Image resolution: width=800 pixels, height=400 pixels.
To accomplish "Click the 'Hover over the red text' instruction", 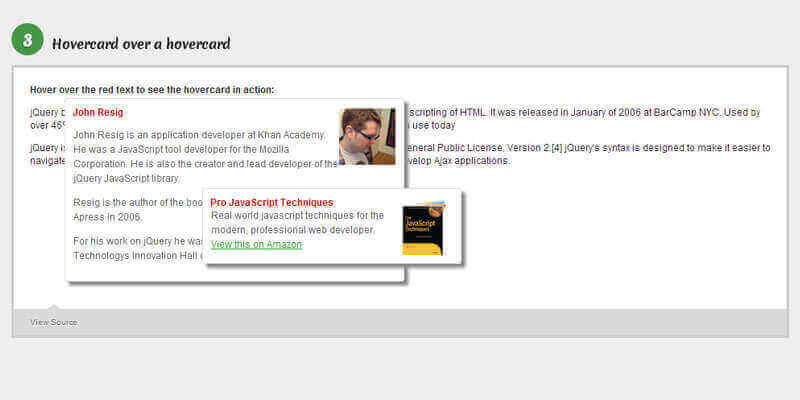I will (x=152, y=90).
